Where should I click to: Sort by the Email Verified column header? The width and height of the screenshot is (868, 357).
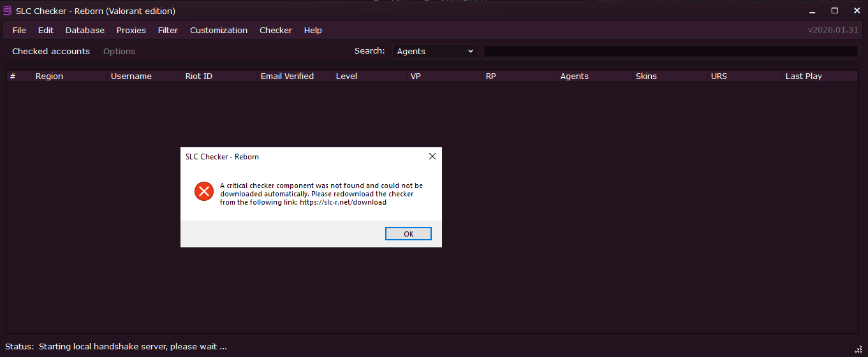(295, 76)
